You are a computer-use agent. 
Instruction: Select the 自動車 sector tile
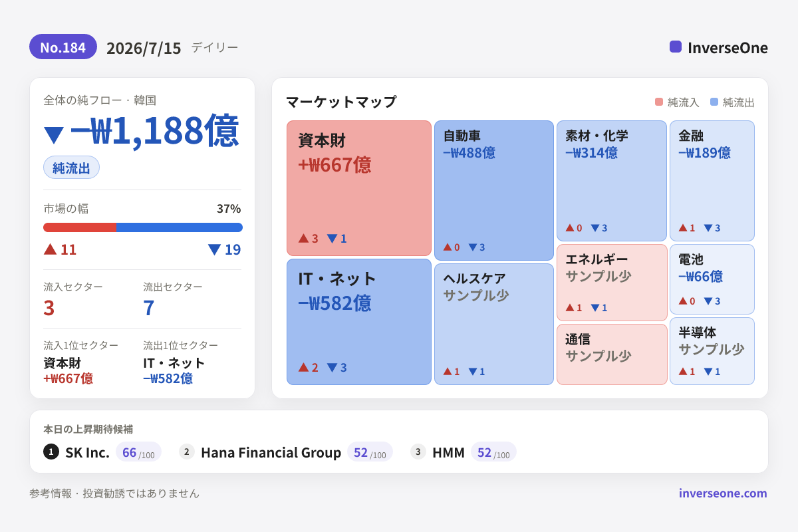[494, 190]
